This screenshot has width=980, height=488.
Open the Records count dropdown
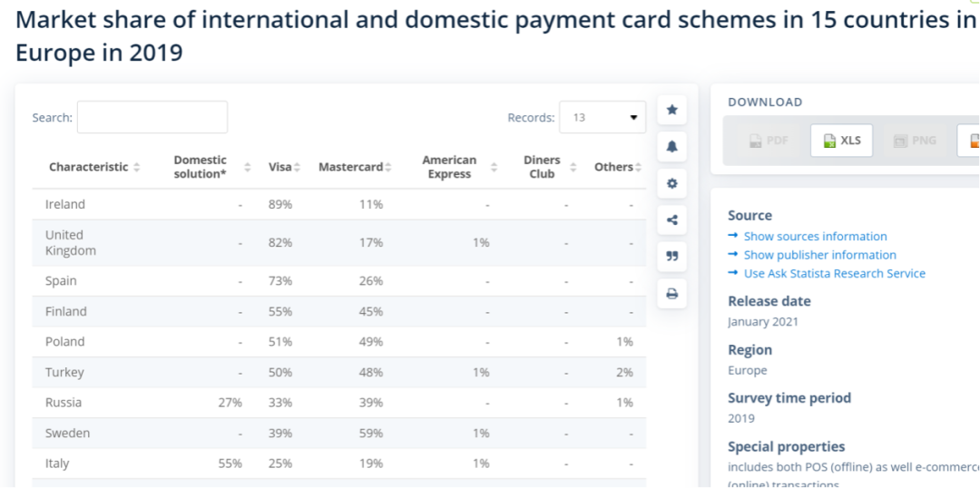[603, 117]
